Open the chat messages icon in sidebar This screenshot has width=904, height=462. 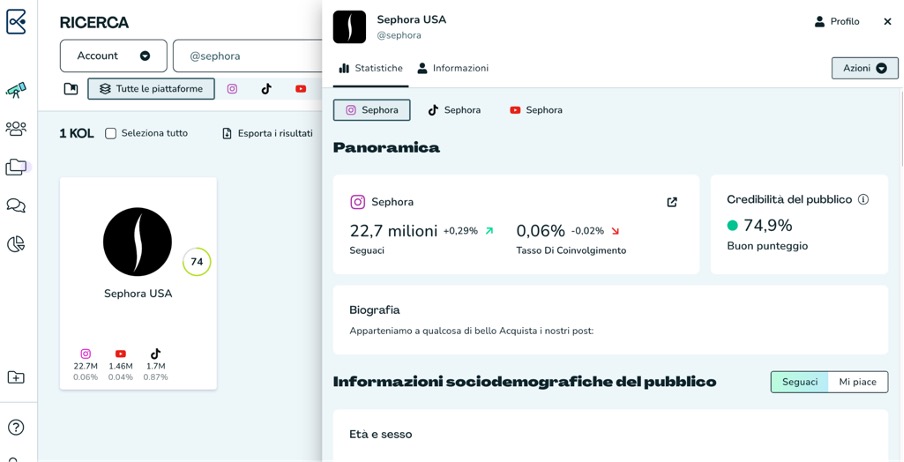point(16,206)
